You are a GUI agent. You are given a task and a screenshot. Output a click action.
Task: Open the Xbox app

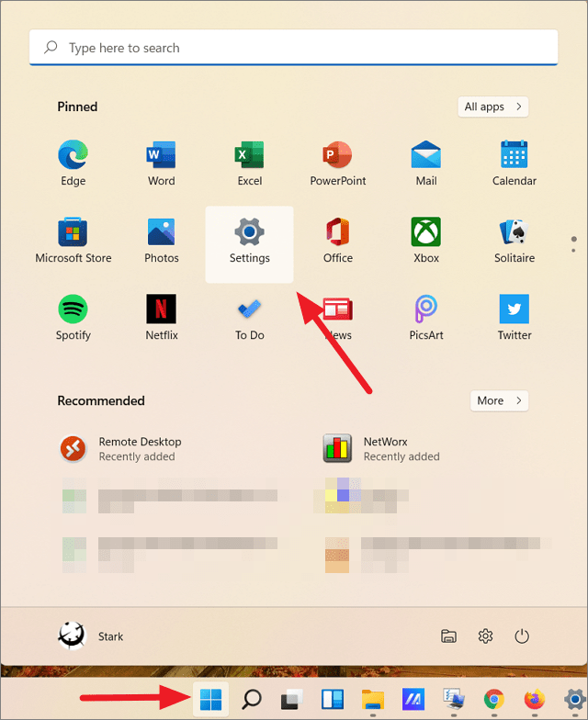pos(426,241)
